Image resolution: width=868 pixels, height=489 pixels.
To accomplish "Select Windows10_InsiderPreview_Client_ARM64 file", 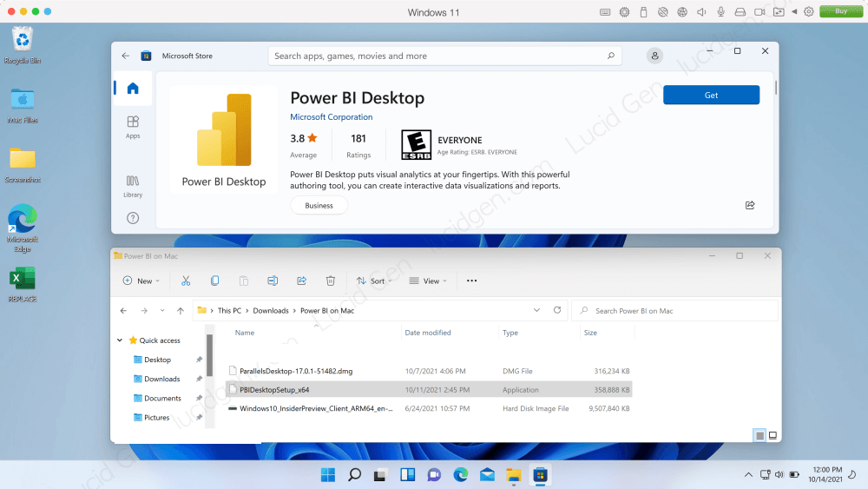I will pos(429,409).
